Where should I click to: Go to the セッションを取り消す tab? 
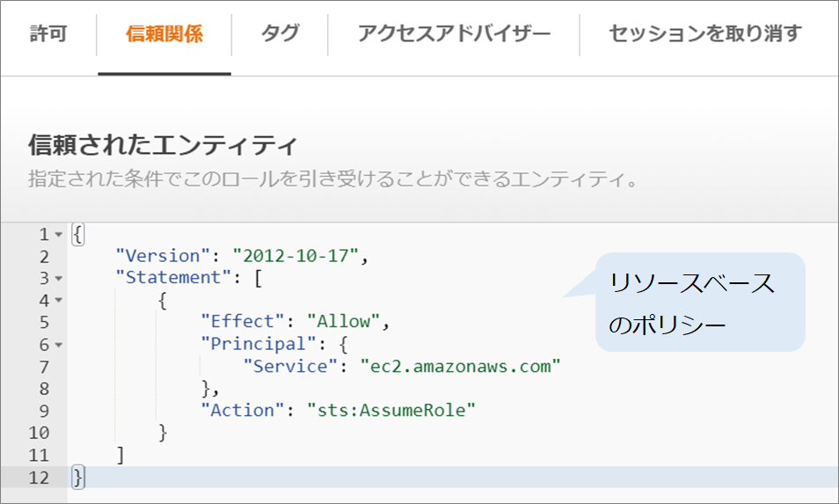click(x=705, y=34)
